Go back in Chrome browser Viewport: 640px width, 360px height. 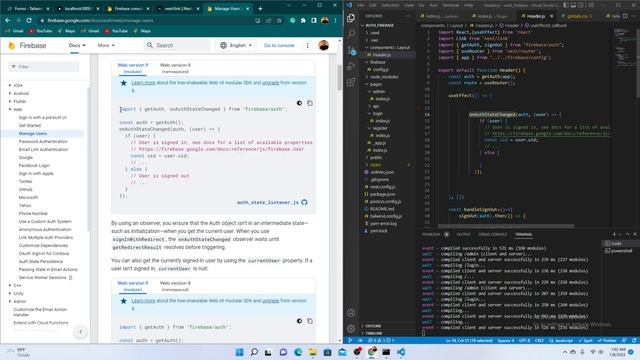tap(8, 20)
